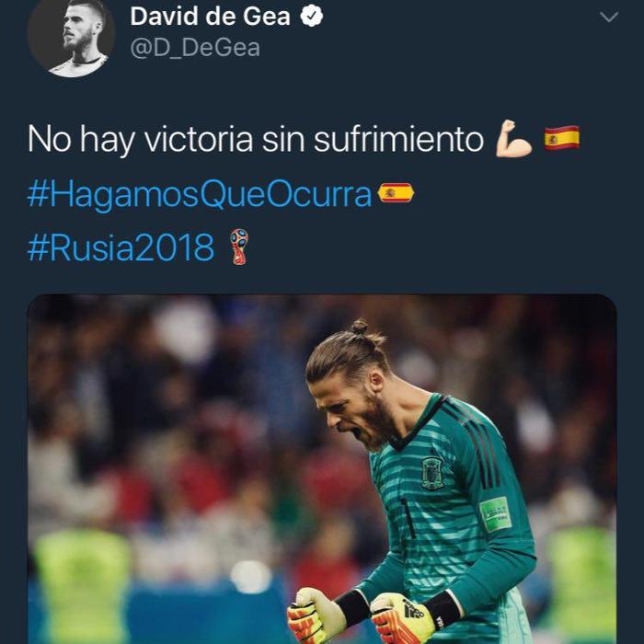
Task: Expand the tweet options chevron
Action: (609, 17)
